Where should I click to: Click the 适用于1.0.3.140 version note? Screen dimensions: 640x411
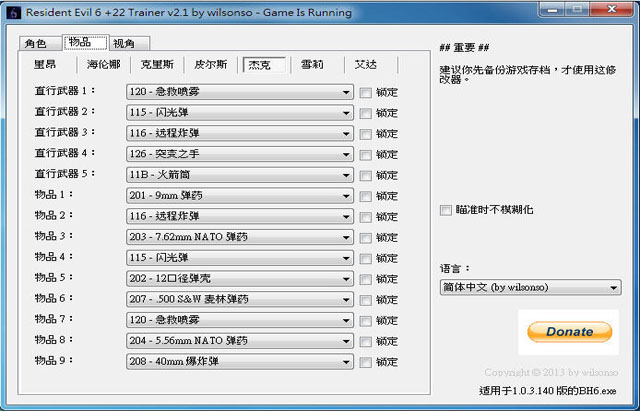547,391
